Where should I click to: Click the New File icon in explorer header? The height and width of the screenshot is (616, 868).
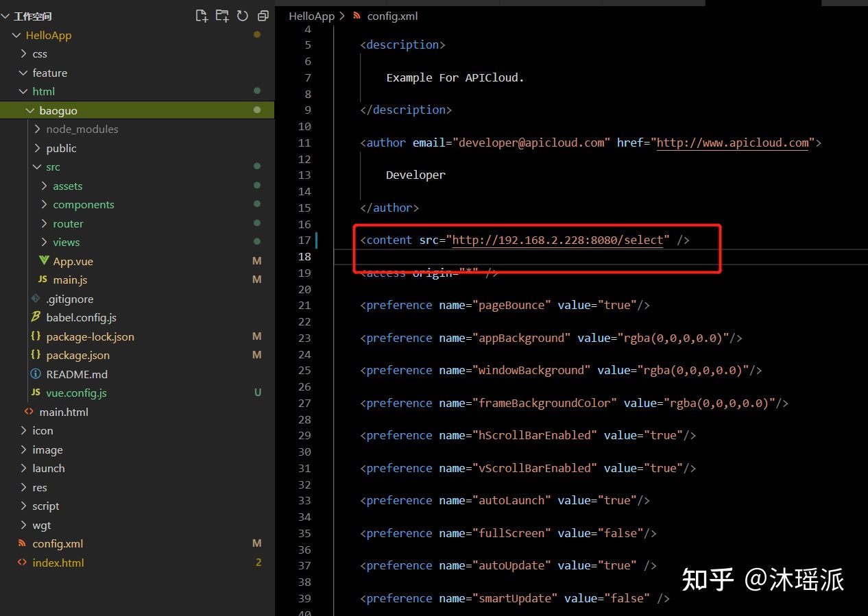point(202,16)
